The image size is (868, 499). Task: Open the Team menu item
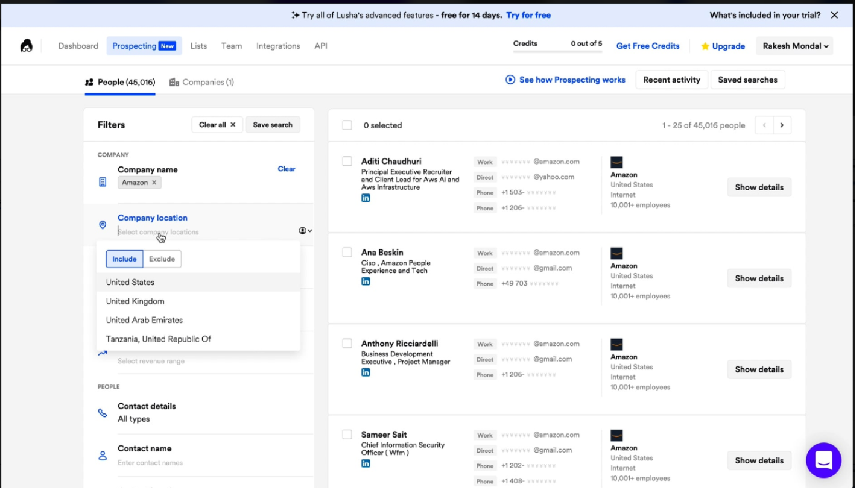click(232, 46)
